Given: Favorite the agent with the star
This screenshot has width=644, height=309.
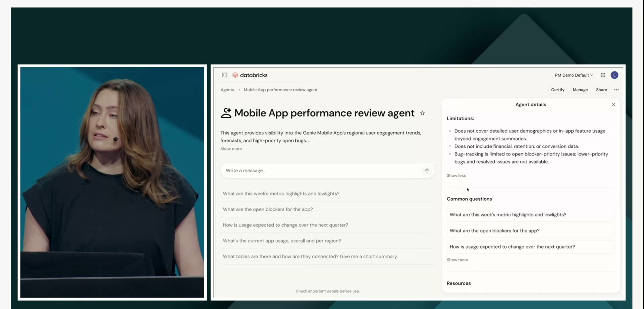Looking at the screenshot, I should click(x=422, y=113).
